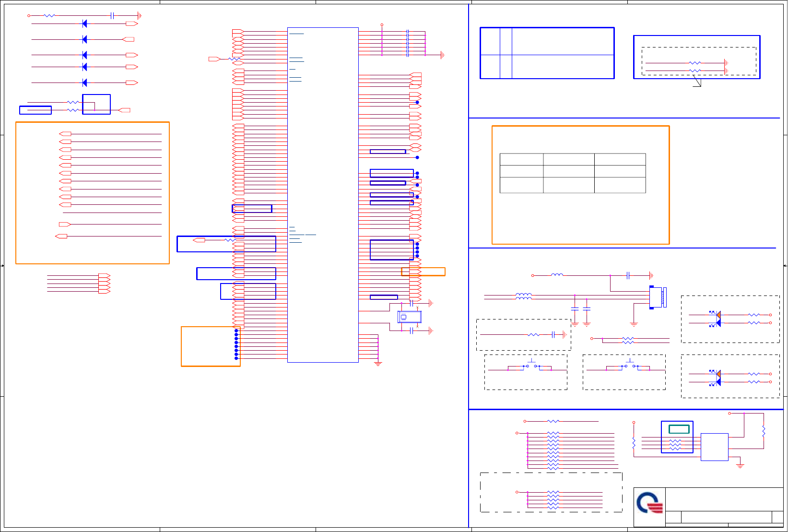Click the common-mode choke with two coils
Screen dimensions: 788x532
(x=523, y=296)
